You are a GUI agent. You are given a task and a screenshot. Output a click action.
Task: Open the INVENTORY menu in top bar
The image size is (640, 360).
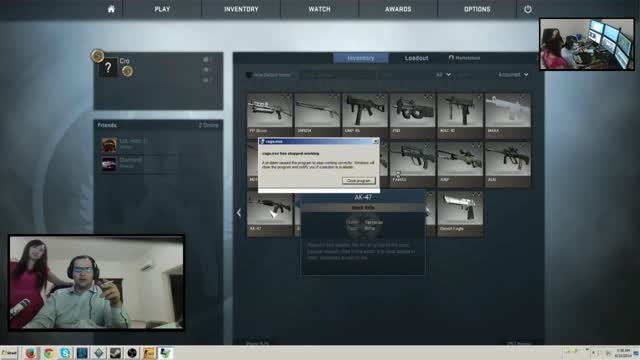241,9
